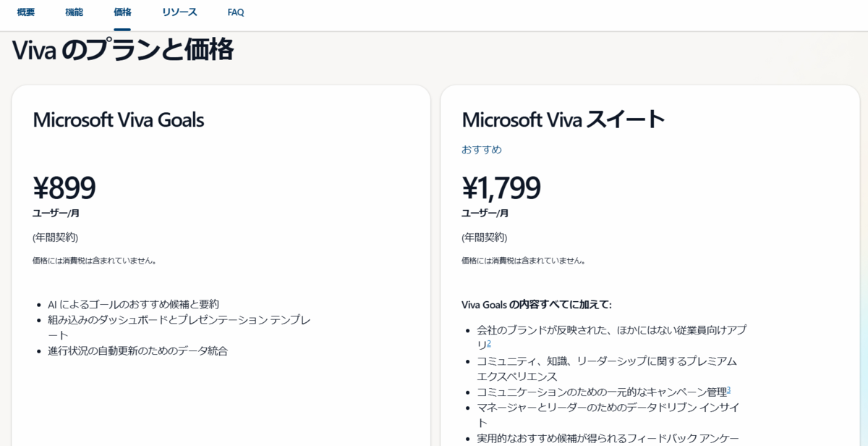Viewport: 868px width, 446px height.
Task: Go to the リソース tab
Action: click(x=179, y=12)
